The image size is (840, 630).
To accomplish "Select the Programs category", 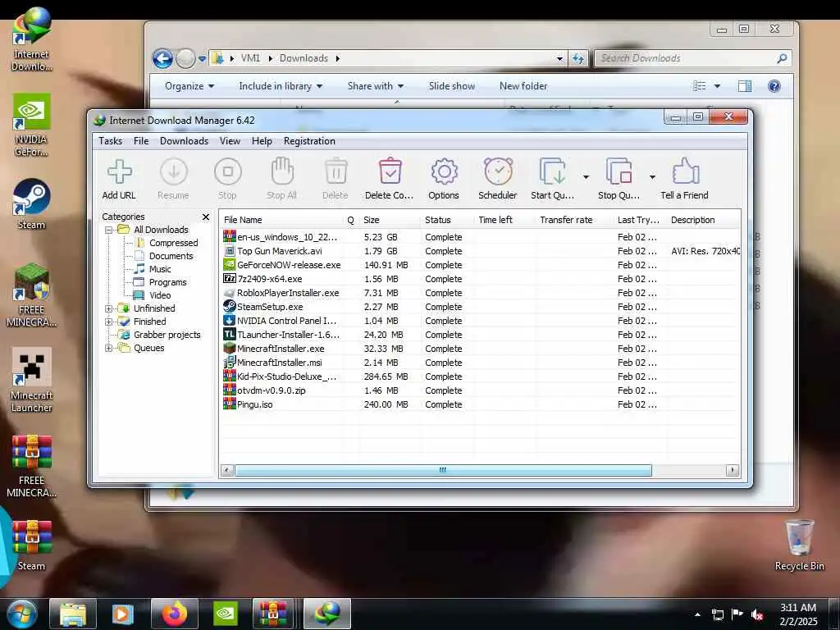I will click(x=167, y=282).
